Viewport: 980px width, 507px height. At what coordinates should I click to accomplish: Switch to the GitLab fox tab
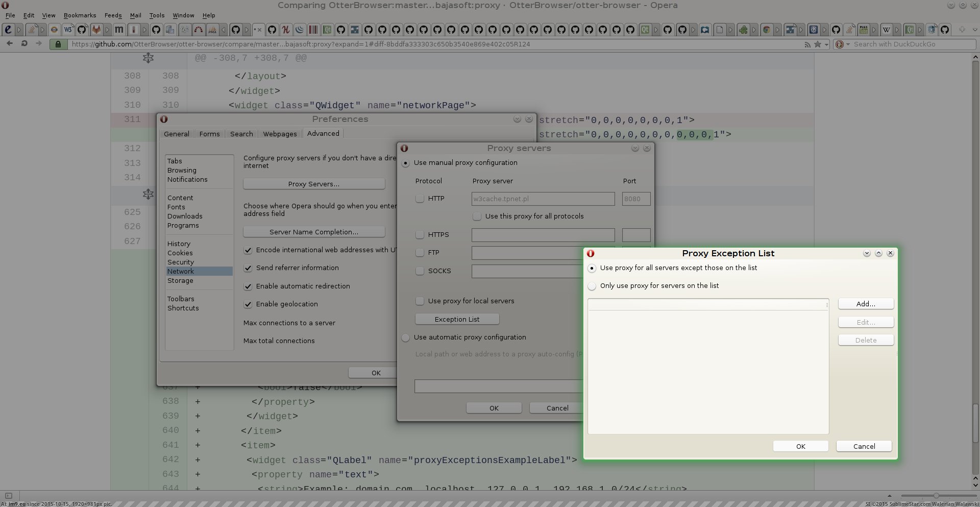point(96,30)
